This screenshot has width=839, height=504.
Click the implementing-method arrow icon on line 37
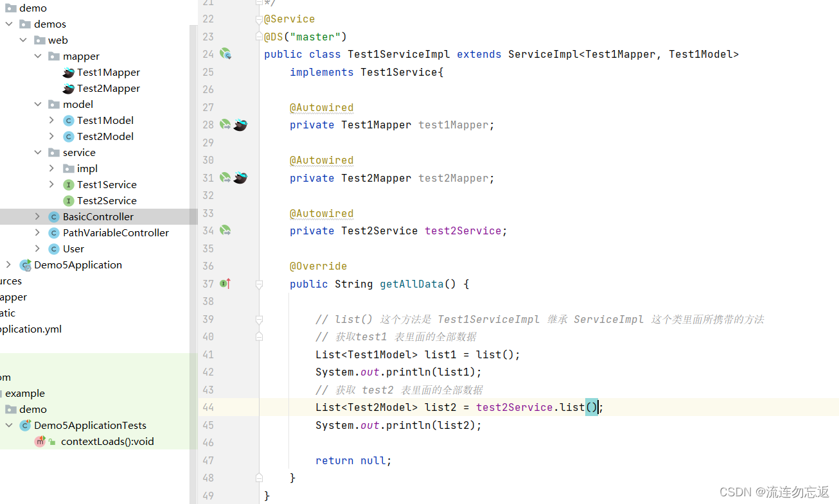225,283
